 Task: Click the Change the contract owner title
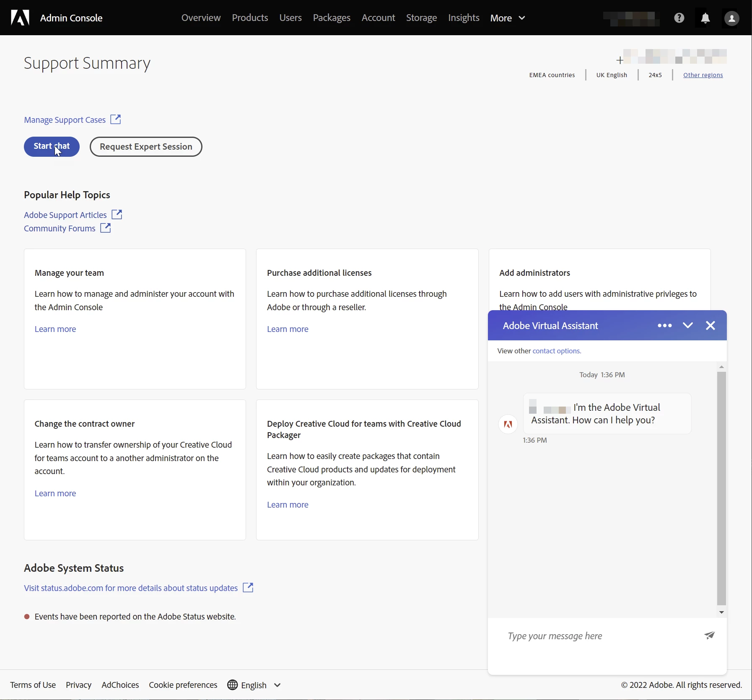85,424
